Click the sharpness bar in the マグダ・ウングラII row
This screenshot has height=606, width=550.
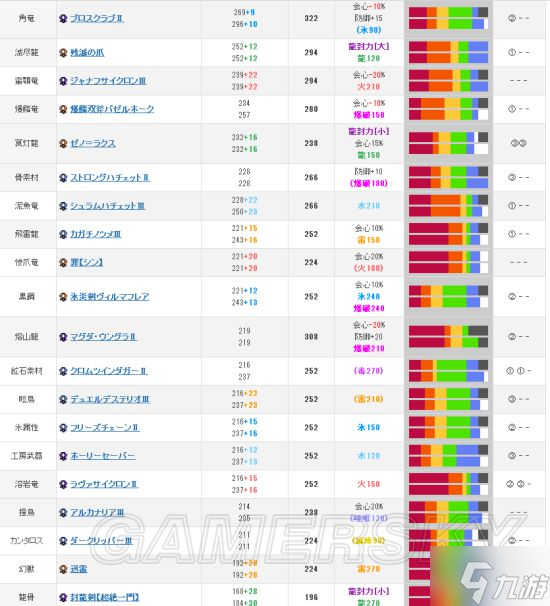click(x=448, y=337)
